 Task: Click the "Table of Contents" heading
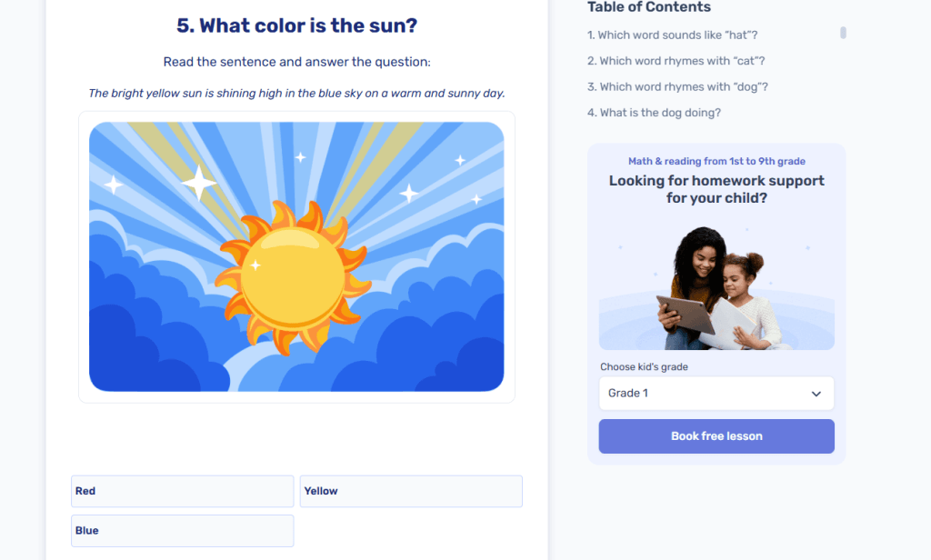[649, 7]
